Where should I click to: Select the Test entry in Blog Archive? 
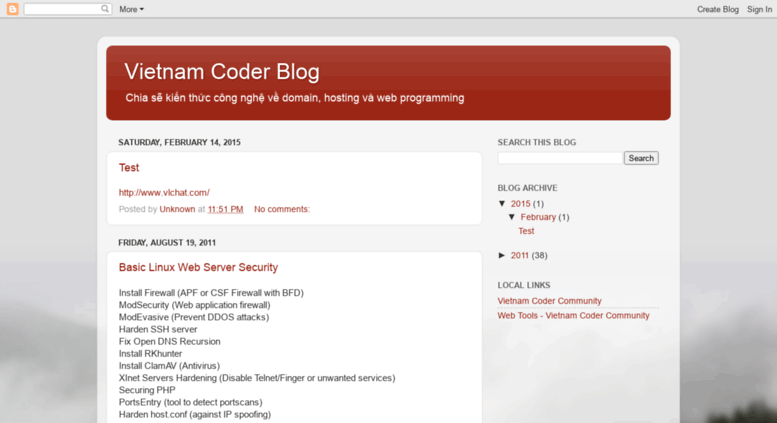526,231
